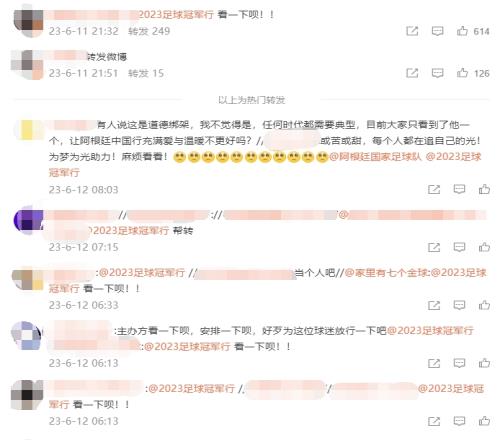The height and width of the screenshot is (440, 500).
Task: Open comments on the 21:32 repost
Action: (x=437, y=31)
